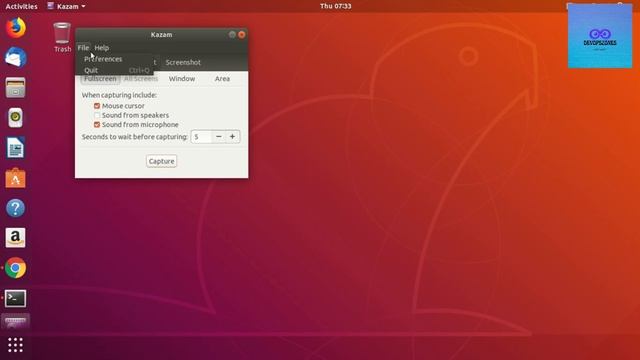Click the Capture button

click(162, 161)
